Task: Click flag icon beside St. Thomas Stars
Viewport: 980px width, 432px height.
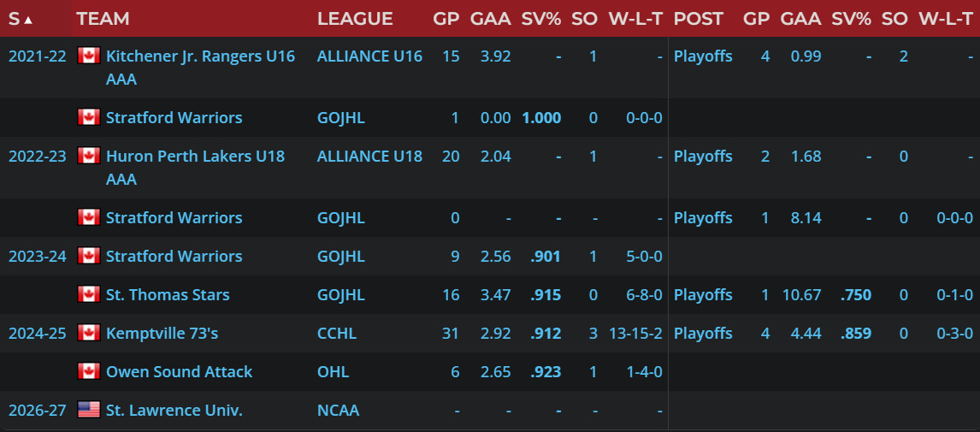Action: (89, 295)
